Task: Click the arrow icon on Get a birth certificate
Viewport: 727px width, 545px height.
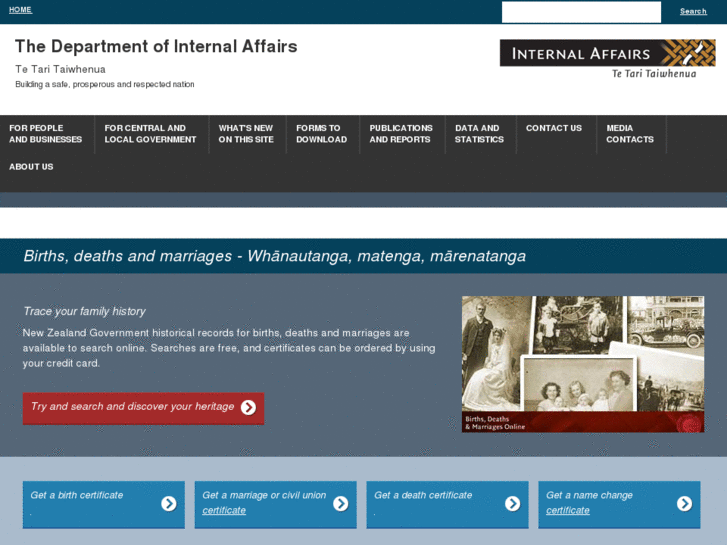Action: point(169,503)
